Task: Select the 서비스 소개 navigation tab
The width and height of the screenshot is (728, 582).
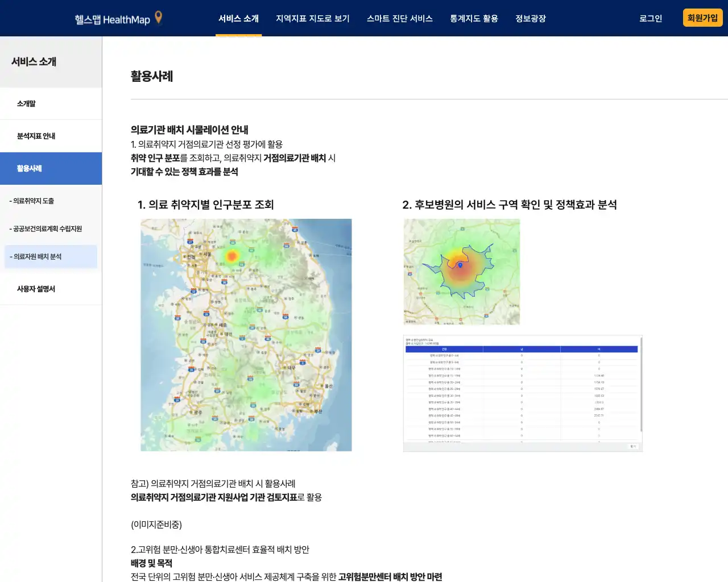Action: (x=238, y=18)
